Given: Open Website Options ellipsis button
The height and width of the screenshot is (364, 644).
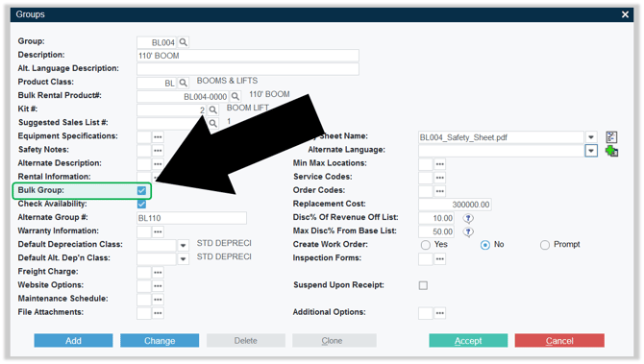Looking at the screenshot, I should [158, 286].
